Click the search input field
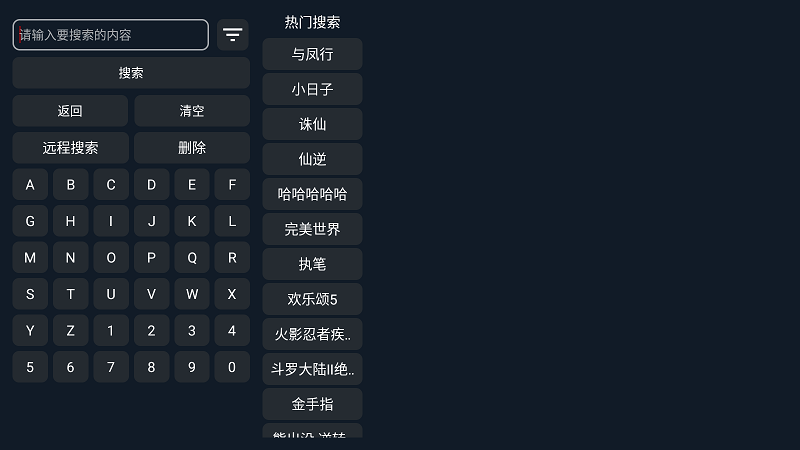The image size is (800, 450). tap(111, 35)
